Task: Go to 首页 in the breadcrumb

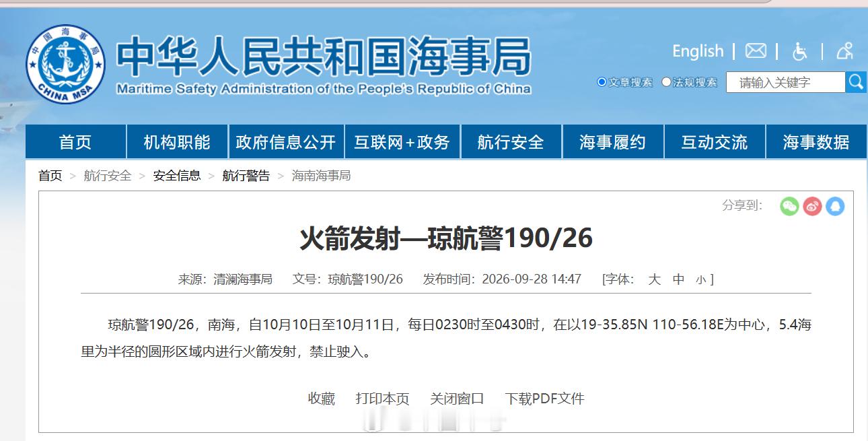Action: (x=50, y=176)
